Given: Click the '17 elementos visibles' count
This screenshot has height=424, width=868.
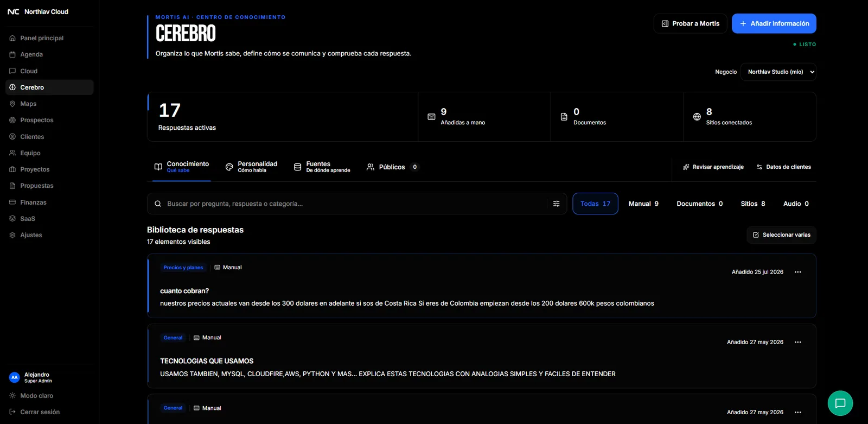Looking at the screenshot, I should [178, 242].
